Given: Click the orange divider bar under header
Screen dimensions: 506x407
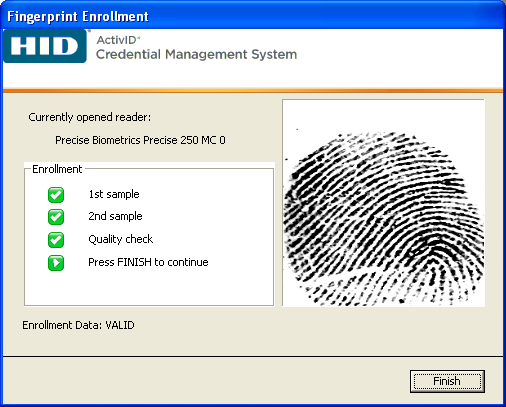Looking at the screenshot, I should pyautogui.click(x=253, y=90).
